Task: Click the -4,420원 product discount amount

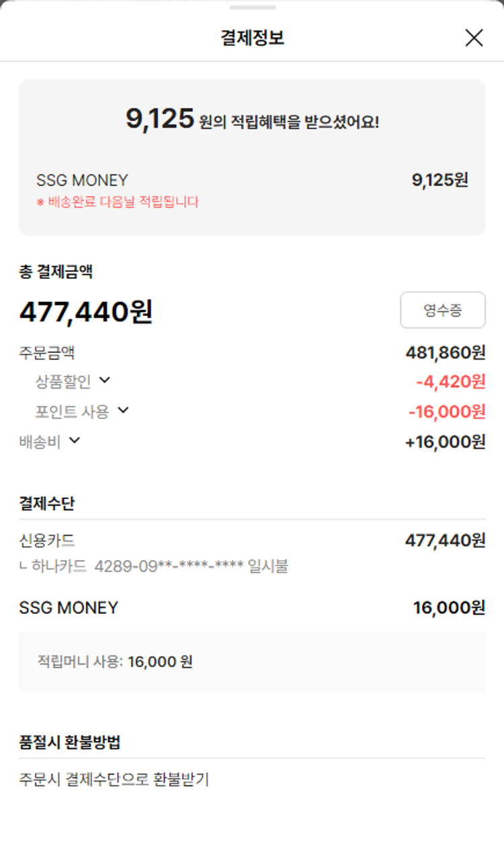Action: pyautogui.click(x=450, y=382)
